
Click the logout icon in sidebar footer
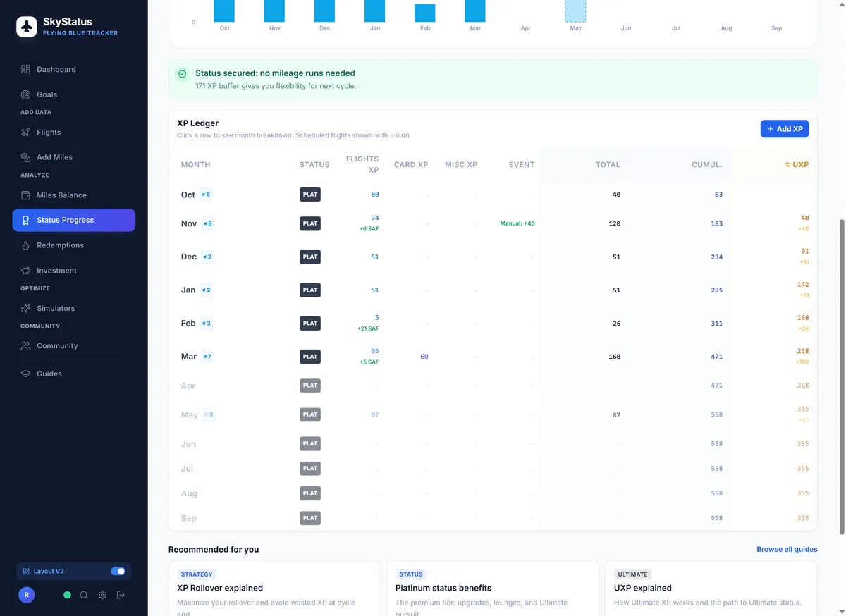tap(121, 595)
